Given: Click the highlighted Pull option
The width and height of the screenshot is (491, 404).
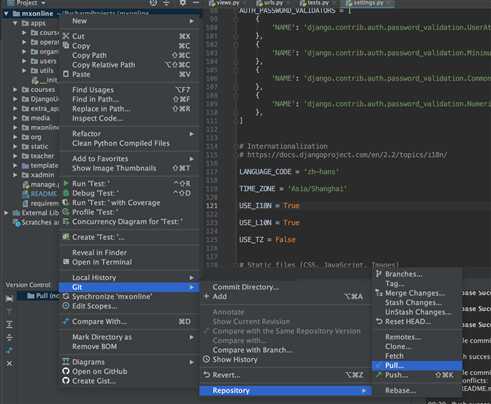Looking at the screenshot, I should coord(417,365).
